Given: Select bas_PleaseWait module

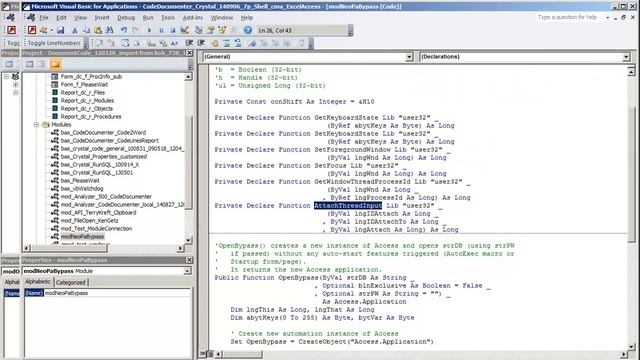Looking at the screenshot, I should [x=80, y=180].
